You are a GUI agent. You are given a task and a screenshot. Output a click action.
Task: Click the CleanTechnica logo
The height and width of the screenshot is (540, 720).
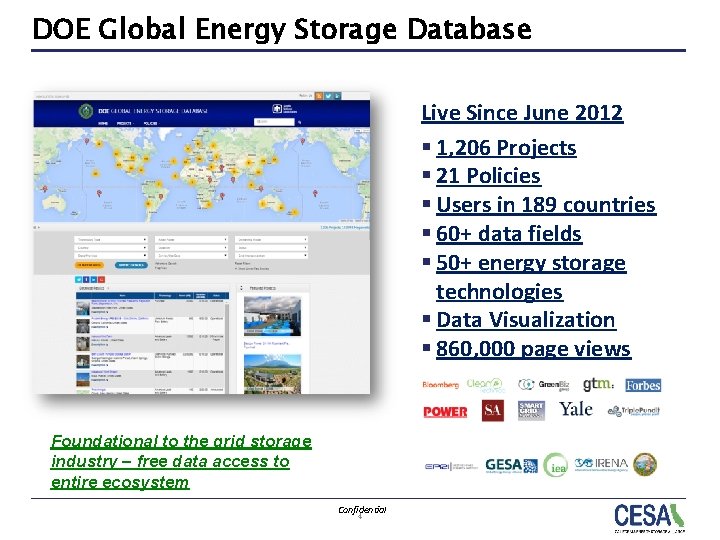486,385
